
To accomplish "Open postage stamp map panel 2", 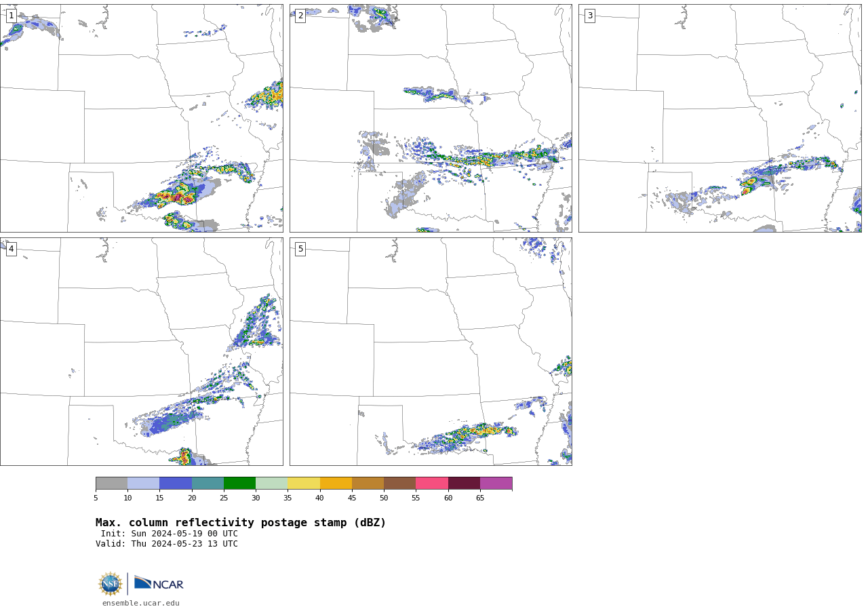I will [x=431, y=118].
